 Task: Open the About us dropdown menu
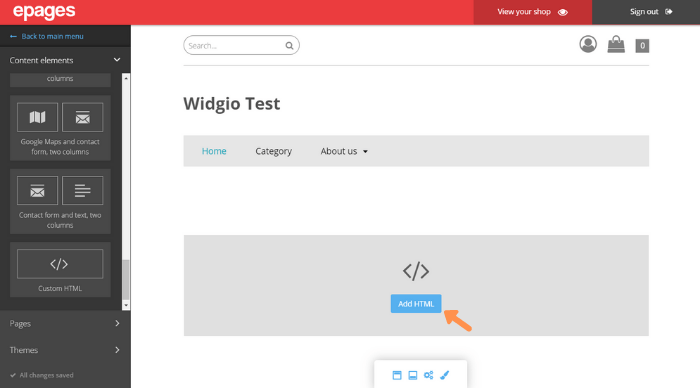[x=344, y=151]
